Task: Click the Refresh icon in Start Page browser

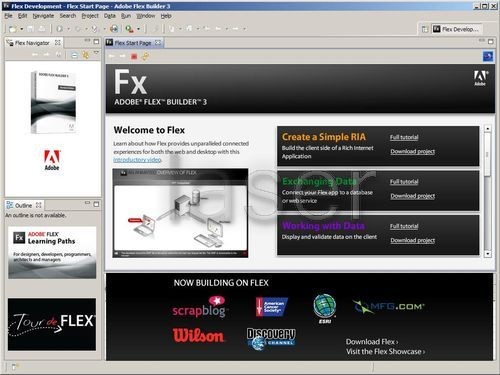Action: [145, 56]
